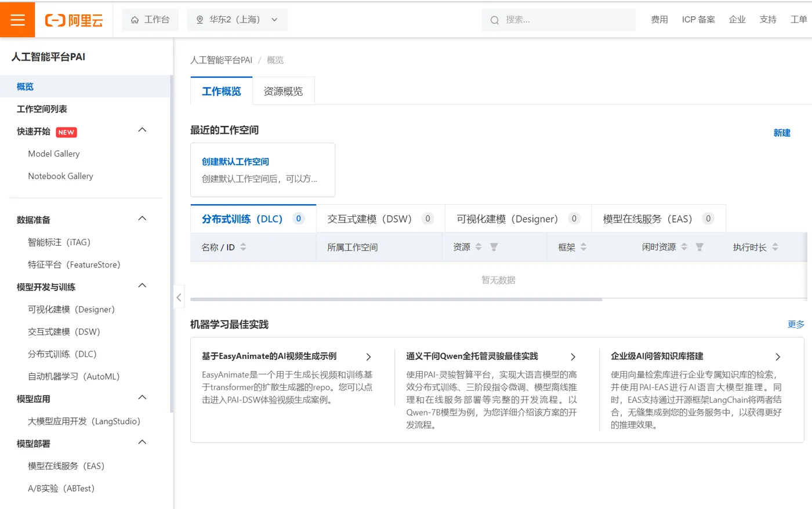Click the search magnifier icon
812x509 pixels.
(495, 20)
